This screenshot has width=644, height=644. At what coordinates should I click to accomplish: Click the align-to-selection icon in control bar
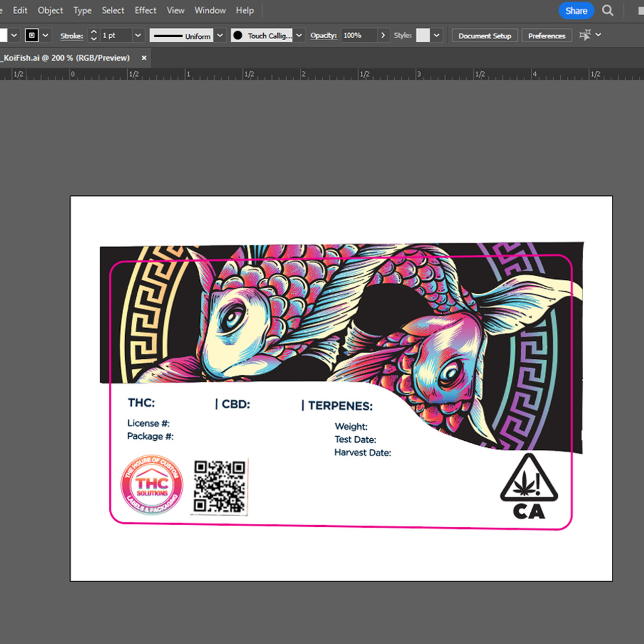[x=585, y=35]
